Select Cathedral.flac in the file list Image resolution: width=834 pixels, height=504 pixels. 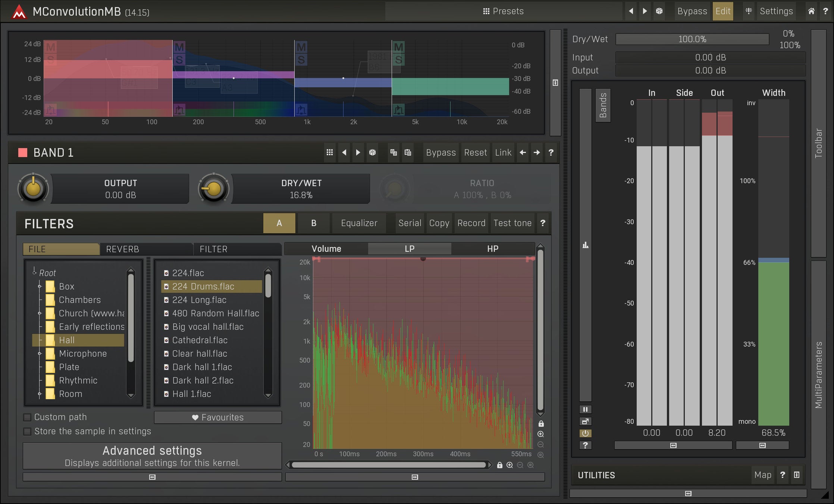(200, 340)
